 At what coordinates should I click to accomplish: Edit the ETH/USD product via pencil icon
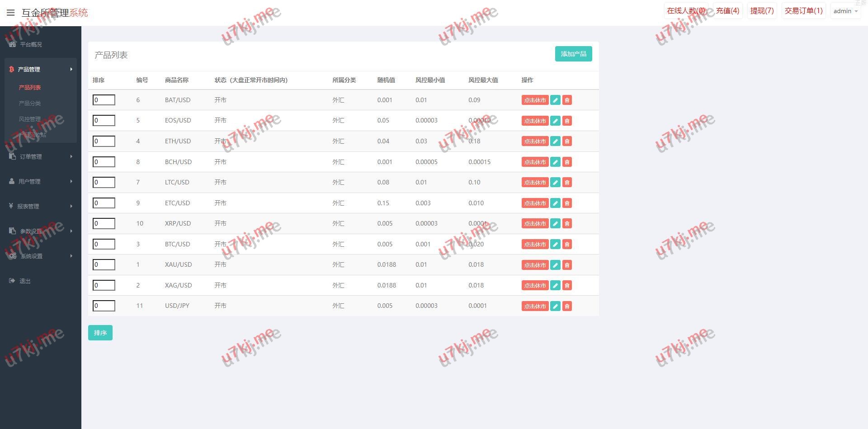[555, 141]
